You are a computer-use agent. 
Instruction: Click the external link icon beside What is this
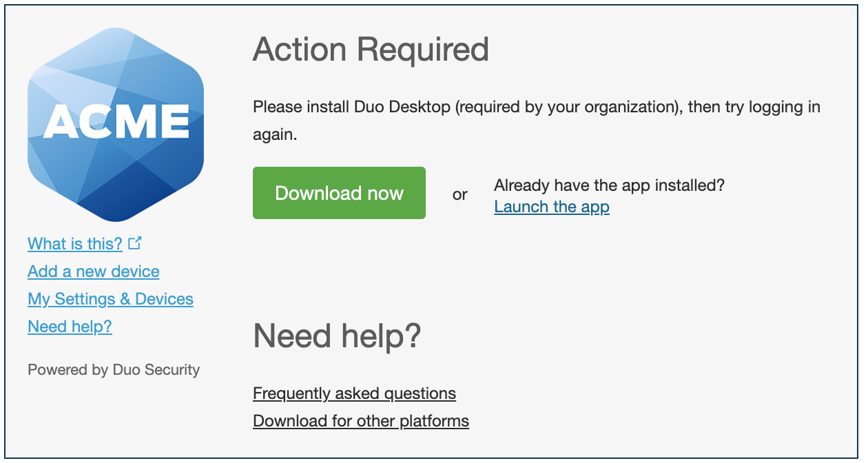click(x=135, y=242)
